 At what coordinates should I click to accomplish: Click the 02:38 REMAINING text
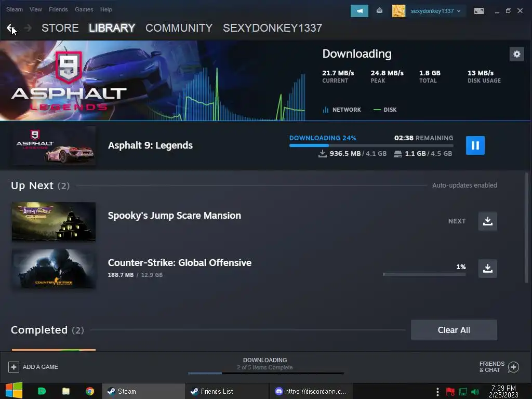[424, 138]
